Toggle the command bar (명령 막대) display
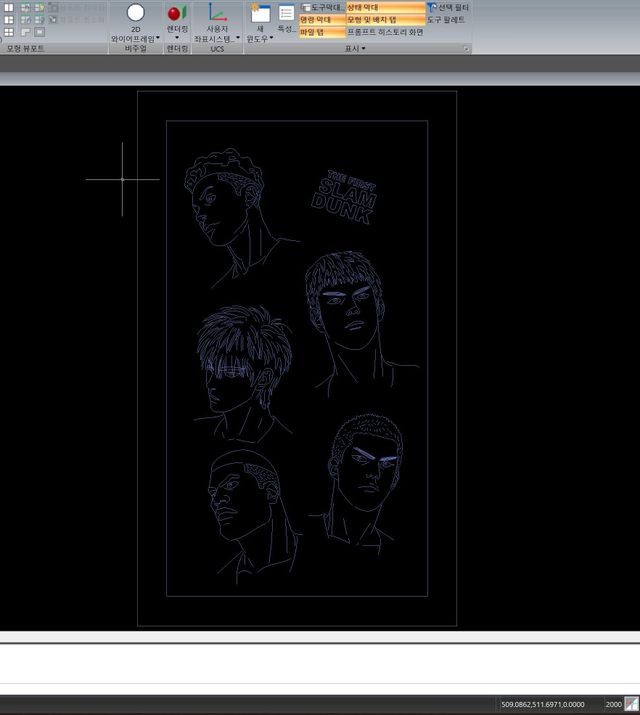The width and height of the screenshot is (640, 715). [321, 20]
